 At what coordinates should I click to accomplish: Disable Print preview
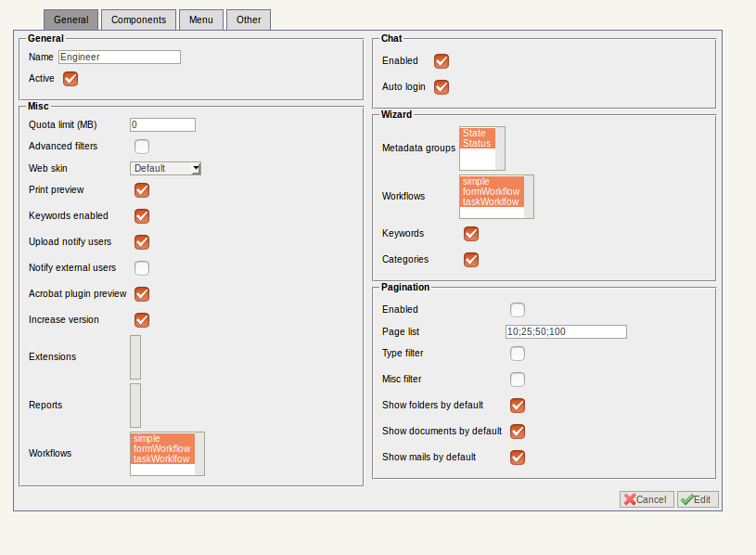coord(141,190)
